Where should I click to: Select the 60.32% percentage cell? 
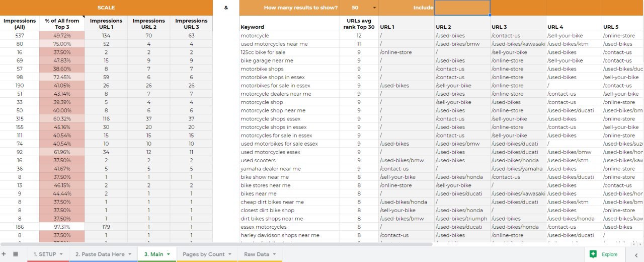(x=62, y=119)
